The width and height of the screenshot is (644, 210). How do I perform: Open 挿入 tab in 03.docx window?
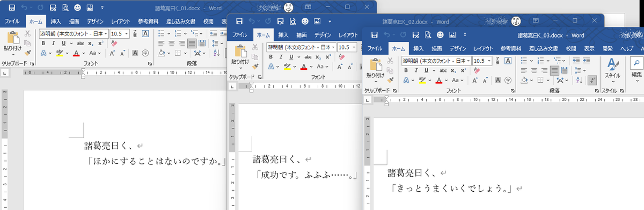[418, 49]
